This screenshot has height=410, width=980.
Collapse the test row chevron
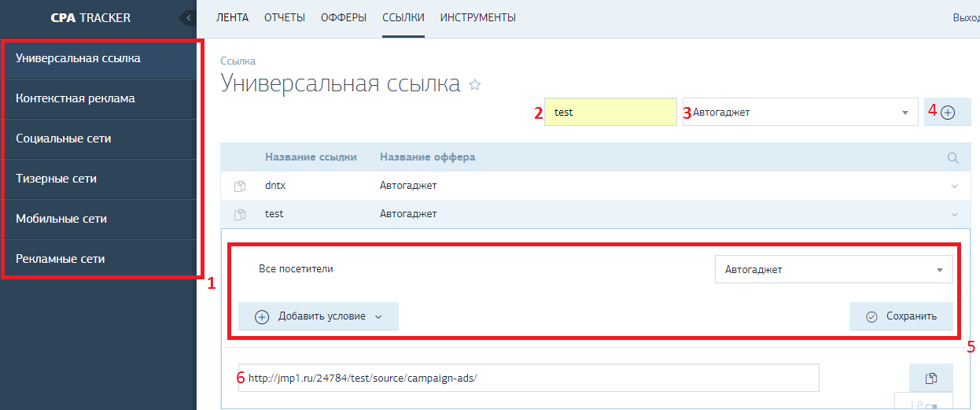coord(955,214)
